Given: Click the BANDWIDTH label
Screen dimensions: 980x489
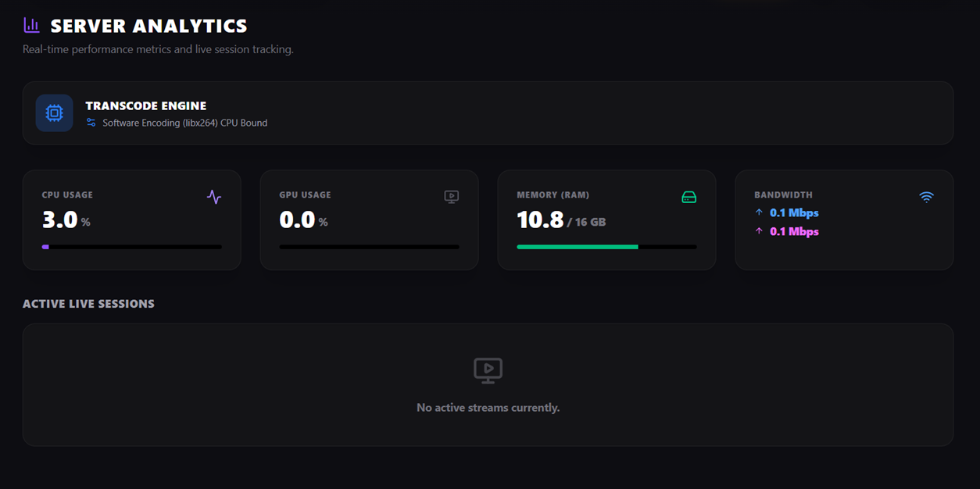Looking at the screenshot, I should [x=784, y=195].
